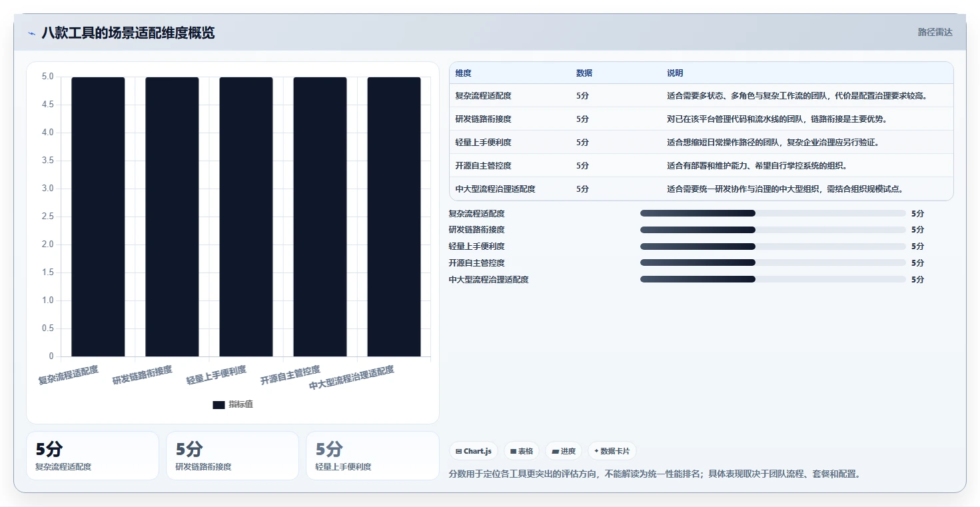The width and height of the screenshot is (980, 507).
Task: Click the 复杂流程适配度 label in the progress list
Action: [x=477, y=214]
